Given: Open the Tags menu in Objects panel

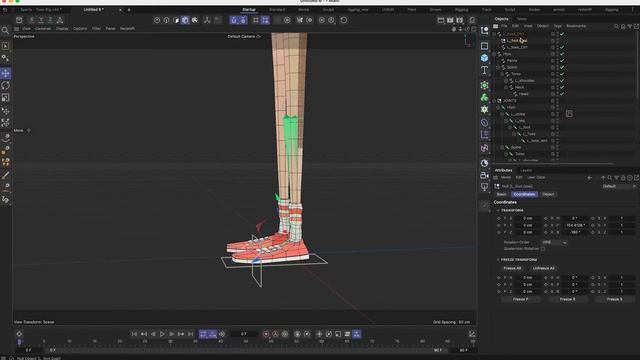Looking at the screenshot, I should click(558, 26).
